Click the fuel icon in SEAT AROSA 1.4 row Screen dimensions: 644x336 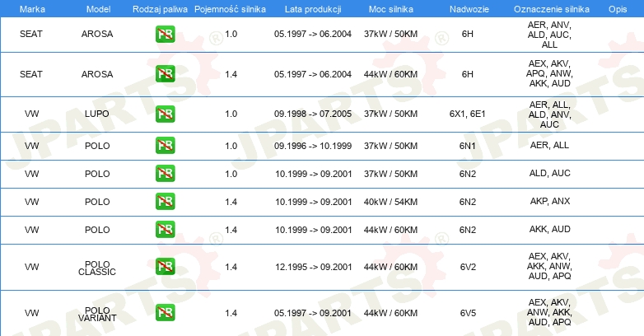coord(165,74)
